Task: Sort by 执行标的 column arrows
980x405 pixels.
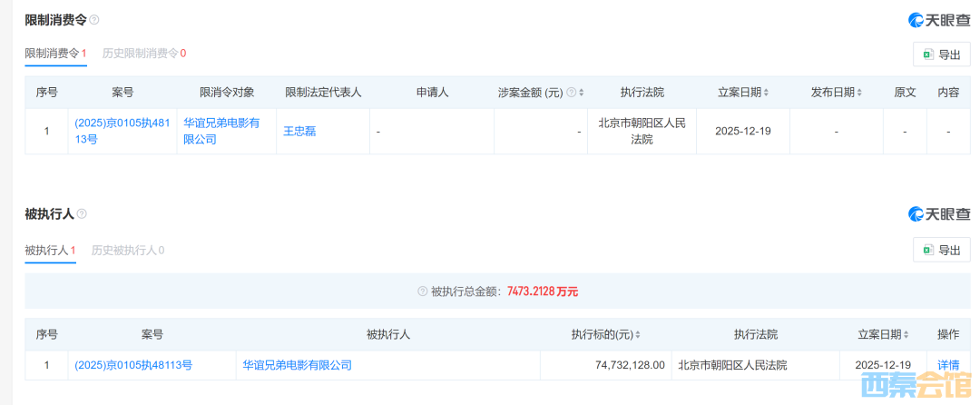Action: point(637,335)
